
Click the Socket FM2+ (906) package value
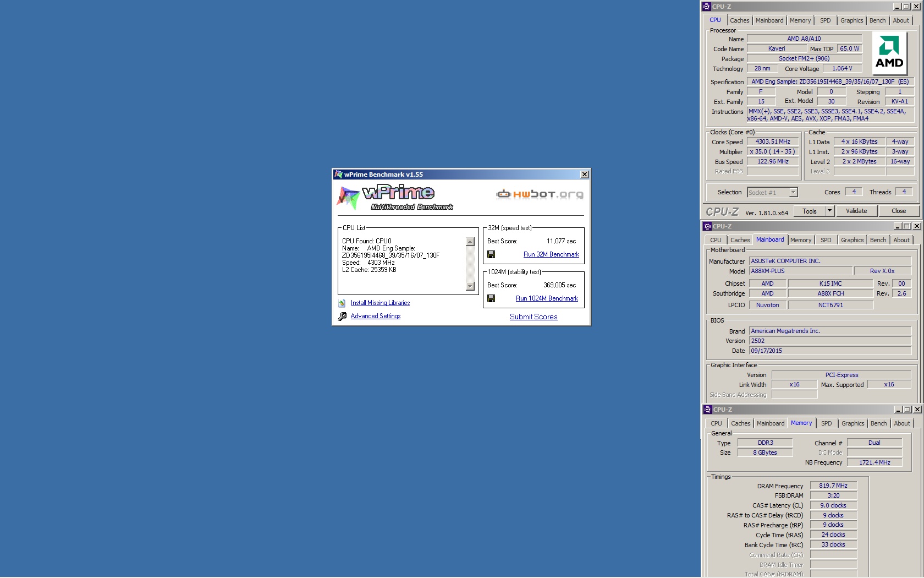804,58
